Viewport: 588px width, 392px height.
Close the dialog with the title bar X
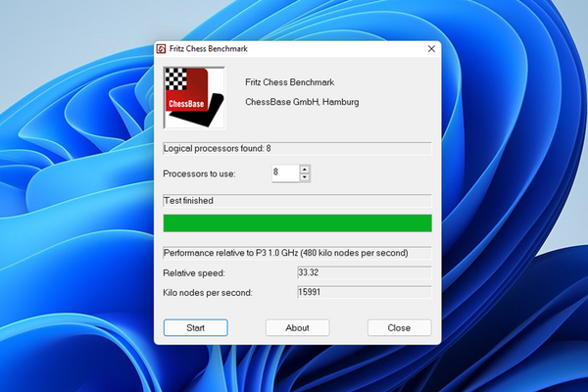click(x=431, y=49)
